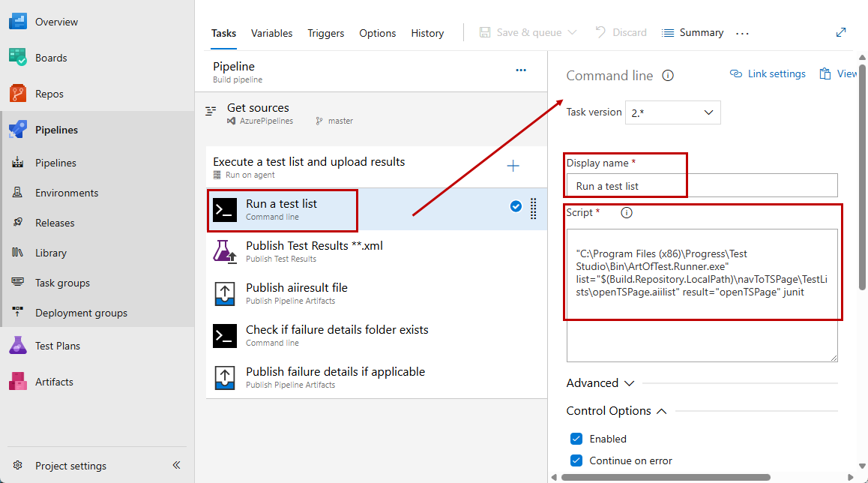Screen dimensions: 868x483
Task: Click the Save & queue disk icon
Action: (485, 32)
